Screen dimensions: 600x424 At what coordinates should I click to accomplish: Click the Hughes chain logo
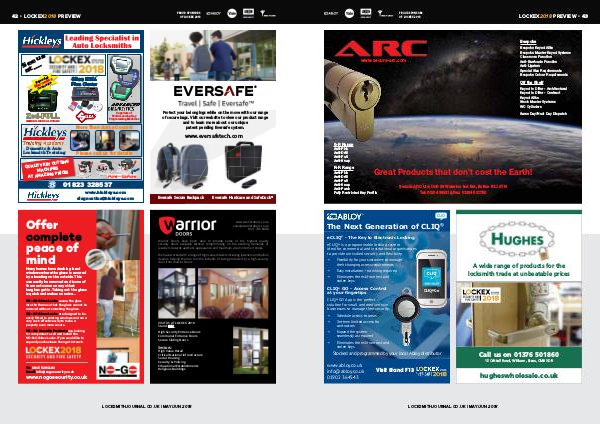[x=517, y=240]
